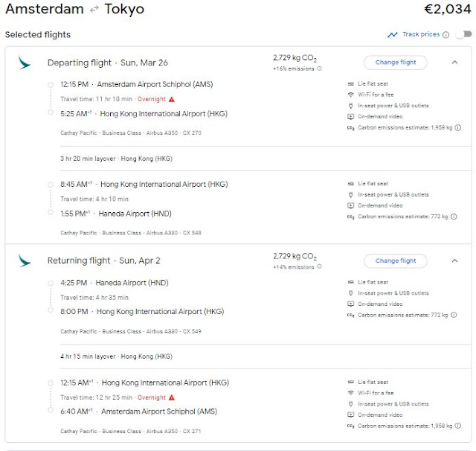Click the info icon beside Track prices

tap(446, 34)
